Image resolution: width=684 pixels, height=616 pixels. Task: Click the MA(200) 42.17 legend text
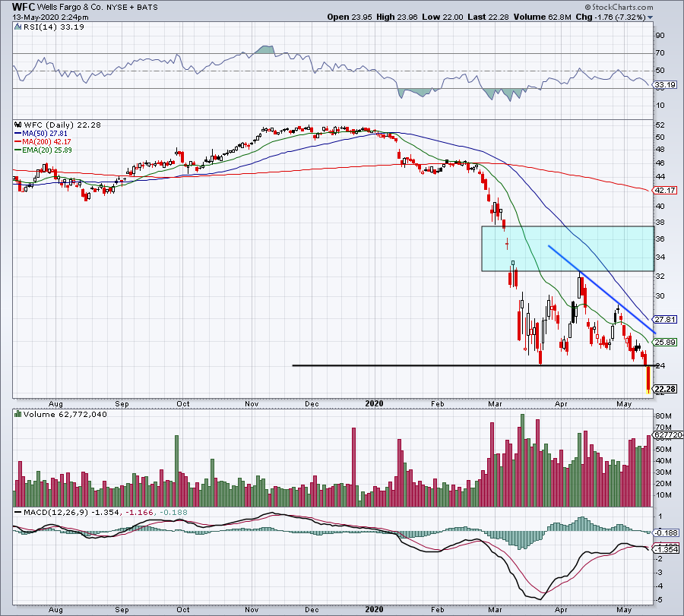click(46, 142)
